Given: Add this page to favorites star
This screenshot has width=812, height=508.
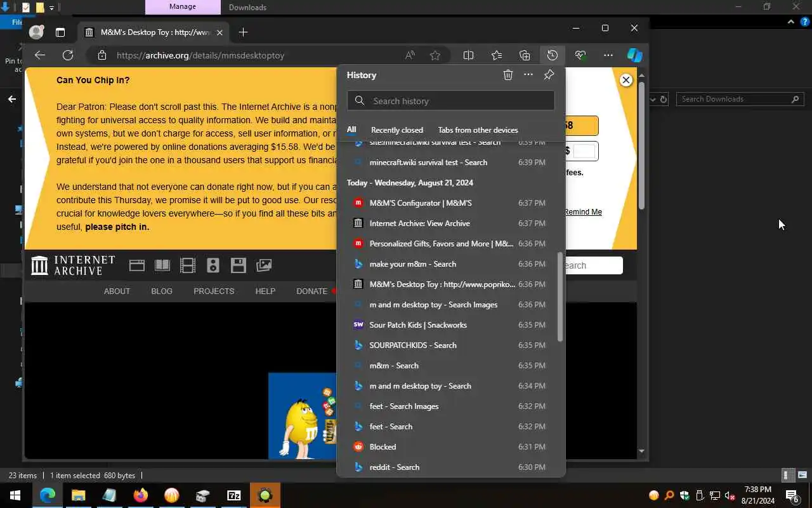Looking at the screenshot, I should pos(435,55).
